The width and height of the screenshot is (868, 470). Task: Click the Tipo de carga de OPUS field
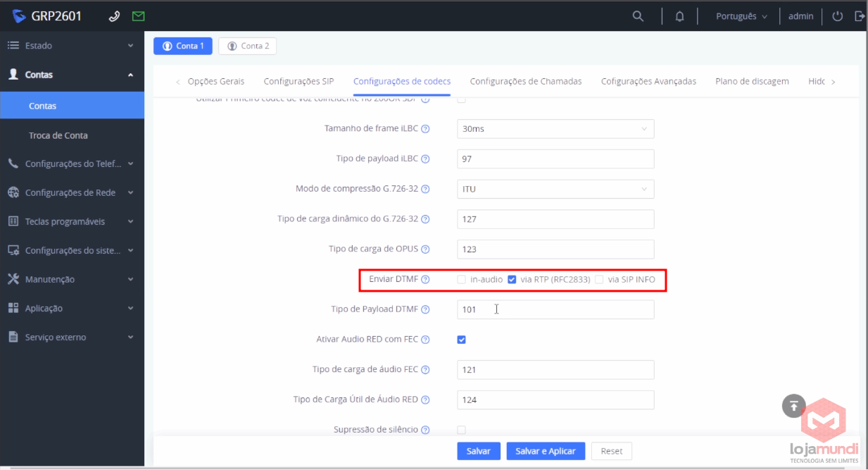point(555,249)
